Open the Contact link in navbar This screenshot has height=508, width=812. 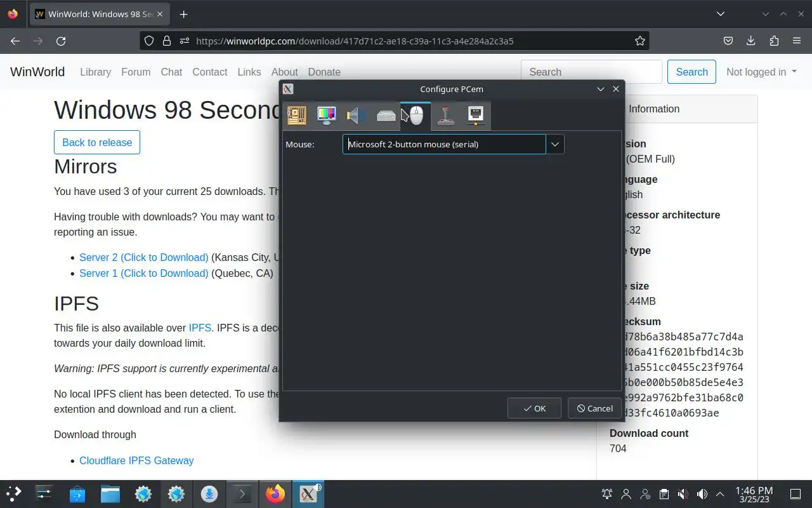pos(210,72)
